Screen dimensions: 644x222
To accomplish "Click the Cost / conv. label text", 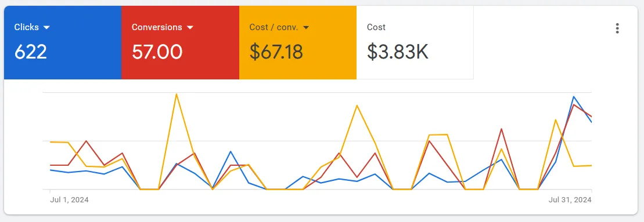I will 274,27.
